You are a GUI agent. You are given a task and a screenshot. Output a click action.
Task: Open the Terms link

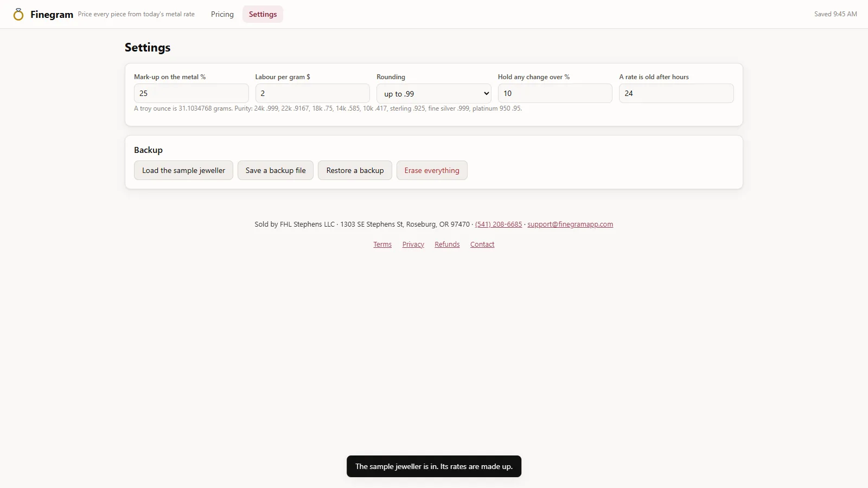382,245
